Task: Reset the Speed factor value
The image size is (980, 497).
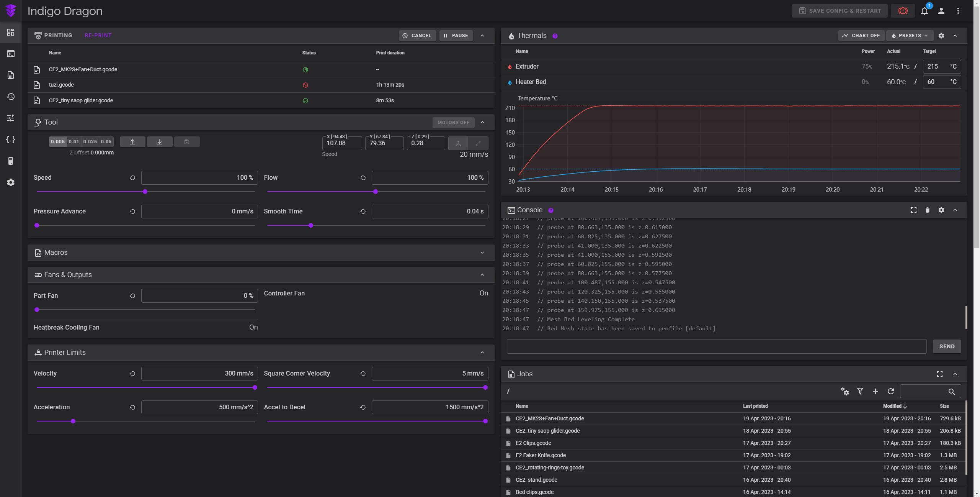Action: coord(132,178)
